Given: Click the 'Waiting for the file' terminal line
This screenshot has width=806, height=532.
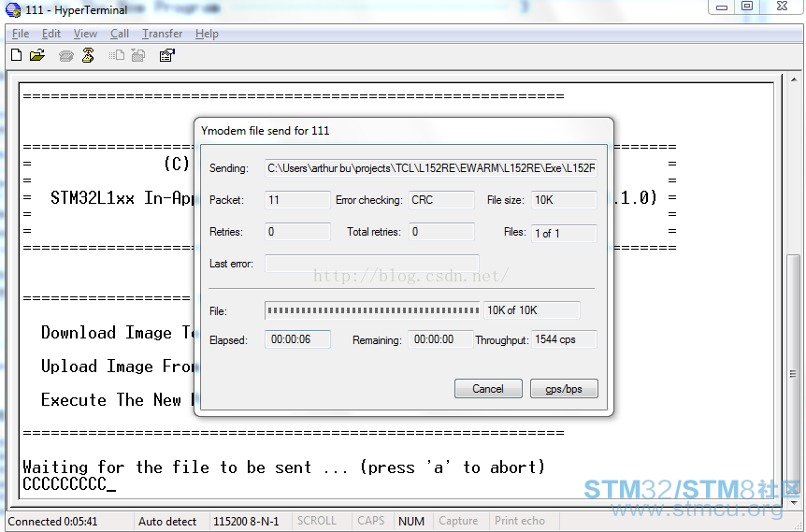Looking at the screenshot, I should [x=283, y=467].
